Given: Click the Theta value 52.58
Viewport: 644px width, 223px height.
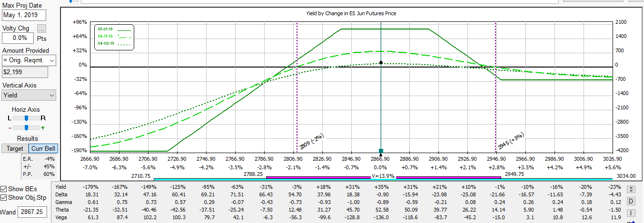Looking at the screenshot, I should [382, 210].
